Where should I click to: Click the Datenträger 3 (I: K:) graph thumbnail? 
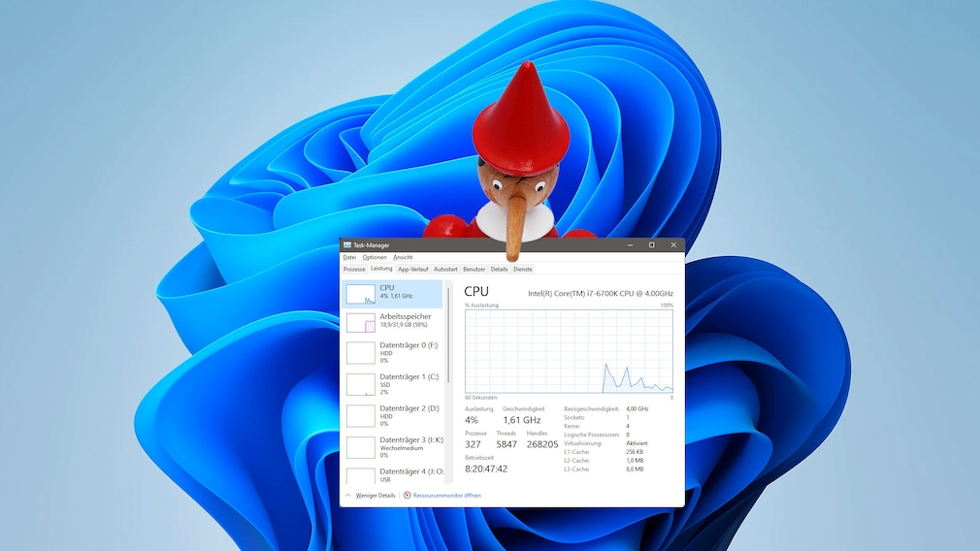pyautogui.click(x=361, y=447)
